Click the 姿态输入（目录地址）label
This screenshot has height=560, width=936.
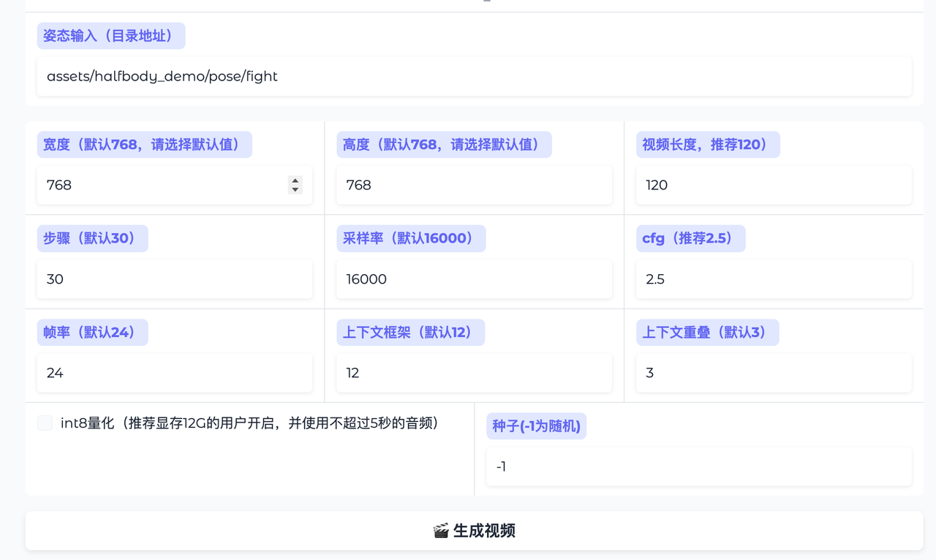pos(111,36)
